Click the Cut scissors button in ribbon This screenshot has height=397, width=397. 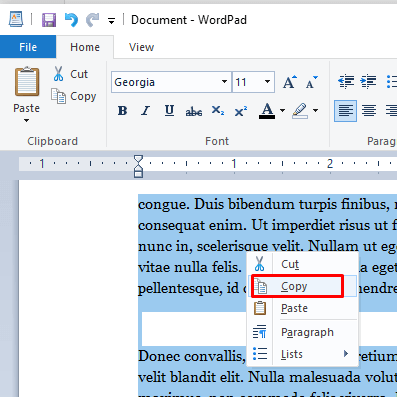[x=70, y=74]
